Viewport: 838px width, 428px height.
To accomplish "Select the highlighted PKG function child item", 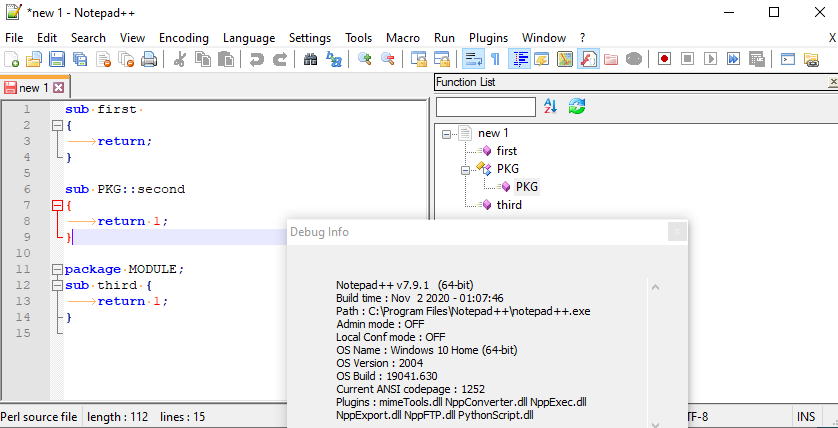I will (x=527, y=187).
